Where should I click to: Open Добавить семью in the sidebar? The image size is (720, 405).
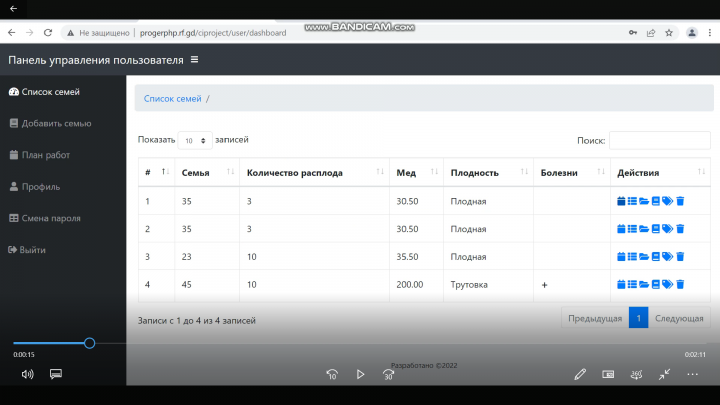[50, 124]
